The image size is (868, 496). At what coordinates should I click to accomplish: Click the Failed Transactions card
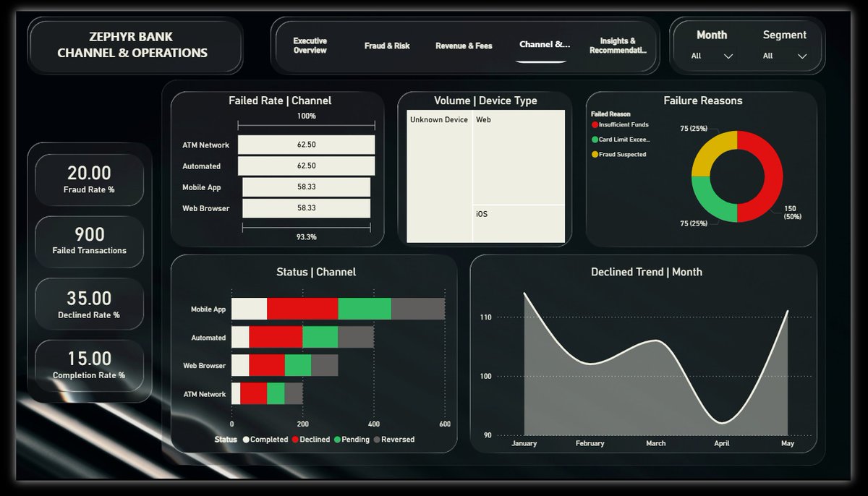click(89, 241)
